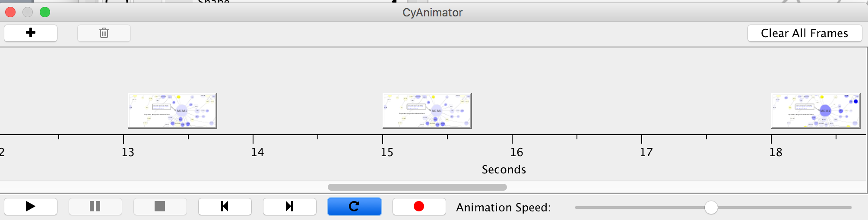Image resolution: width=868 pixels, height=220 pixels.
Task: Close the CyAnimator window
Action: click(10, 13)
